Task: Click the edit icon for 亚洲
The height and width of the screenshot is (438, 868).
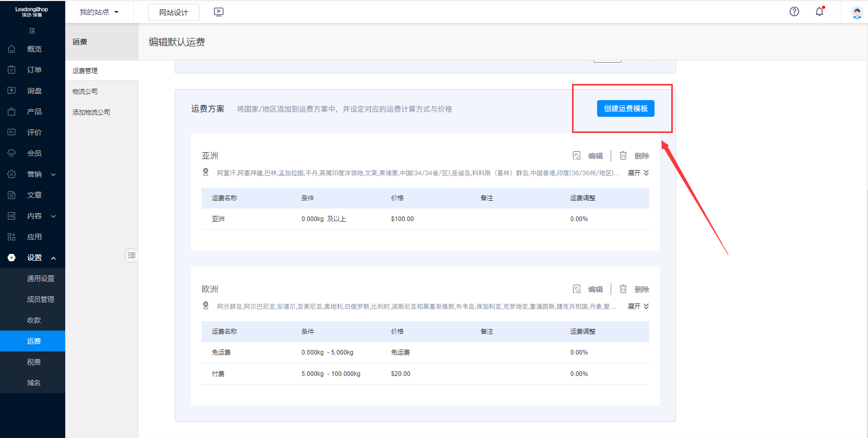Action: point(577,156)
